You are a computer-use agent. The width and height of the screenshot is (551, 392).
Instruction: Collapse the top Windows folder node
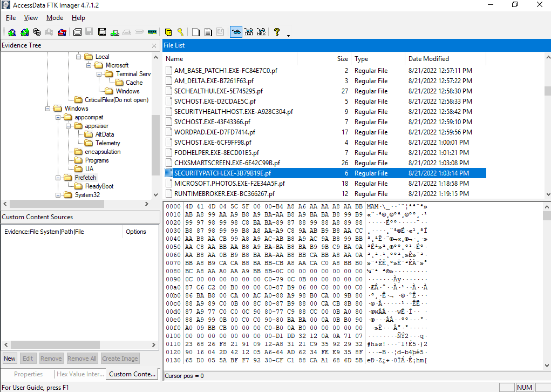pos(48,109)
